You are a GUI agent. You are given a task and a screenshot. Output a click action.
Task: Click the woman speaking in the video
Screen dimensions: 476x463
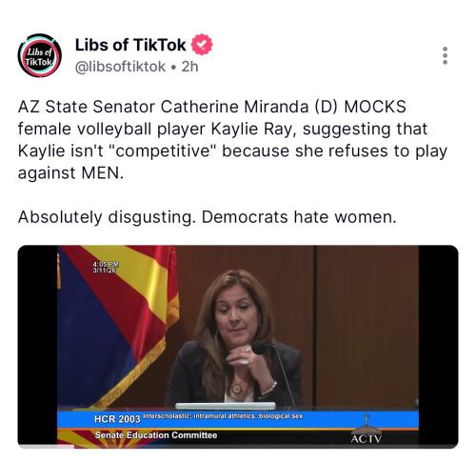click(x=235, y=338)
